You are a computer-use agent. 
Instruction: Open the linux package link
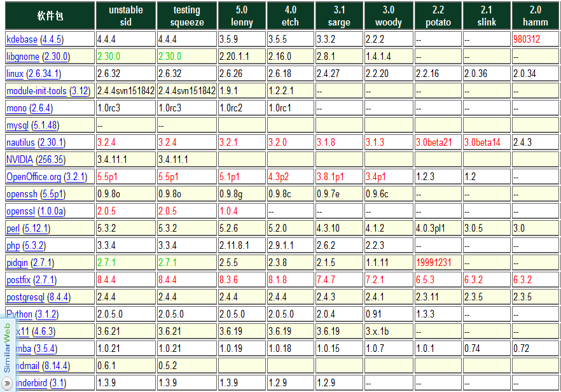pos(15,74)
